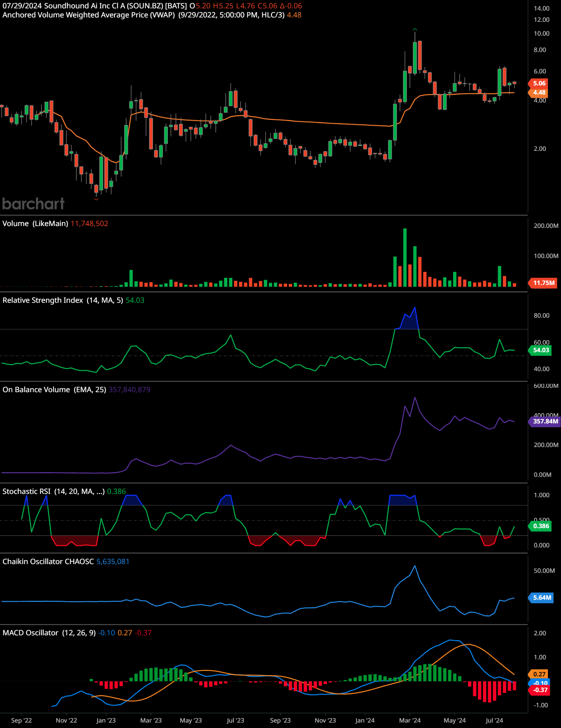The image size is (561, 728).
Task: Click the Mar '23 date axis label
Action: 151,720
